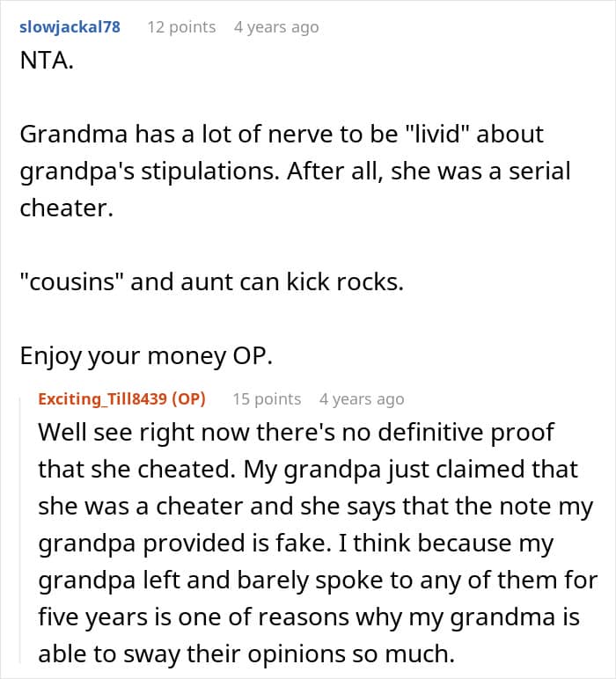Click the line 'Well see right now there's'
Screen dimensions: 616x679
click(297, 432)
